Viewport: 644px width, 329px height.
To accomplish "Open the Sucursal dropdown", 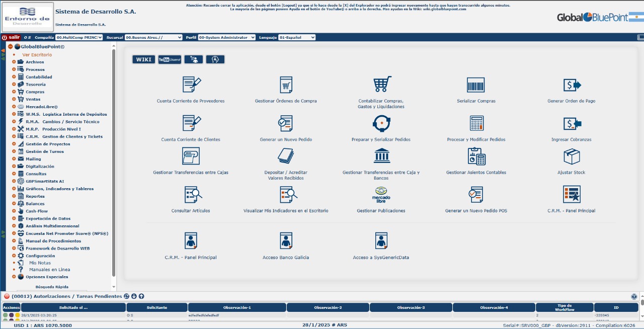I will (153, 37).
